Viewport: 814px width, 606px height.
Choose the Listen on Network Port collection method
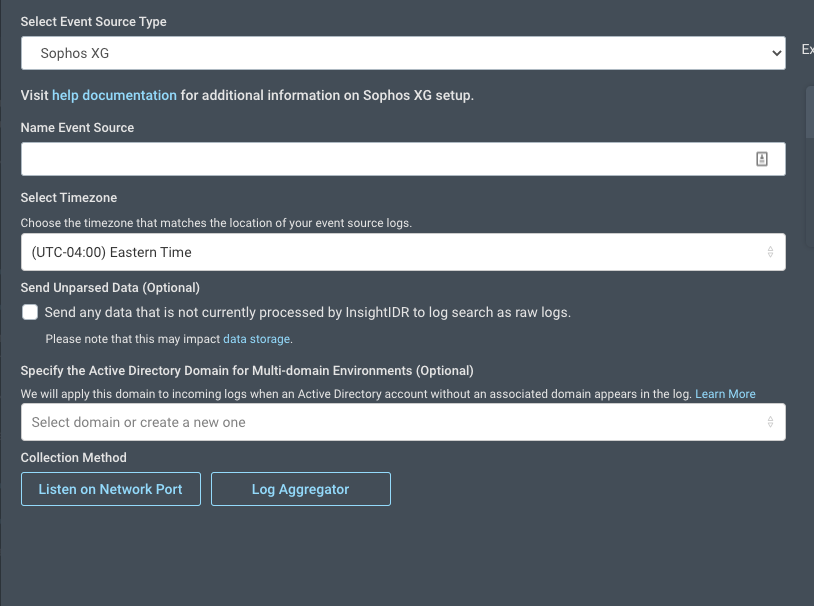tap(110, 489)
